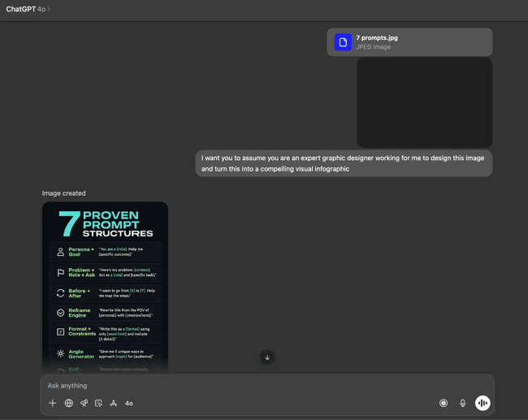The image size is (528, 420).
Task: Open the apps tools icon
Action: pos(114,403)
